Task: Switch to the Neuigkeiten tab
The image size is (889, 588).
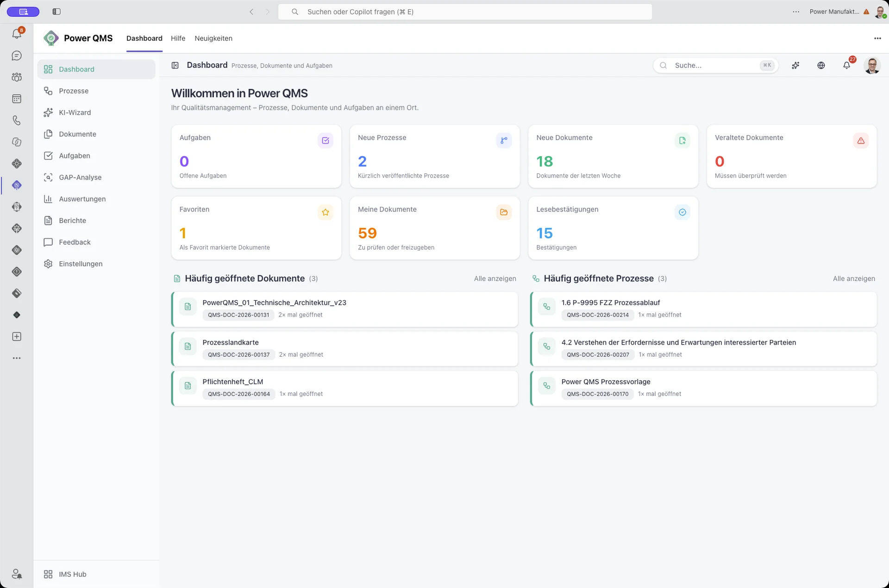Action: [x=213, y=38]
